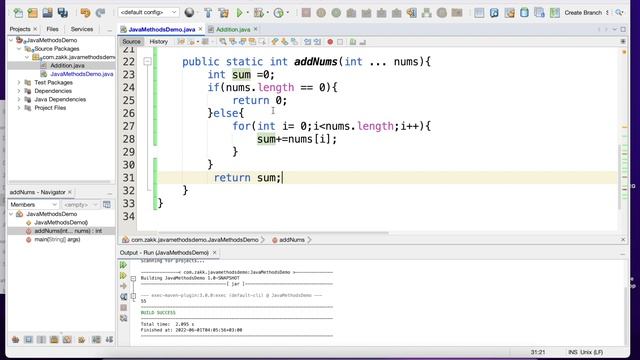Click the globe browser icon in toolbar
This screenshot has height=360, width=640.
click(189, 13)
